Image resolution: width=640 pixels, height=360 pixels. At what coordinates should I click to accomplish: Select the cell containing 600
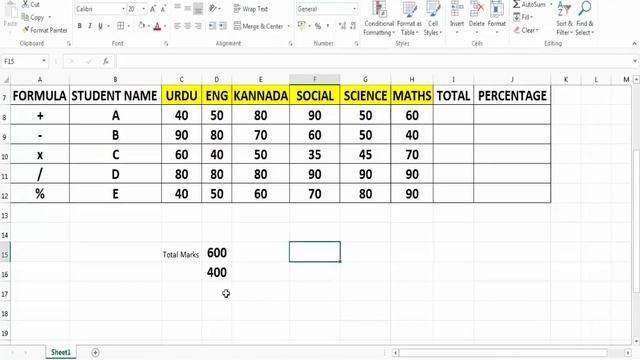pos(217,253)
